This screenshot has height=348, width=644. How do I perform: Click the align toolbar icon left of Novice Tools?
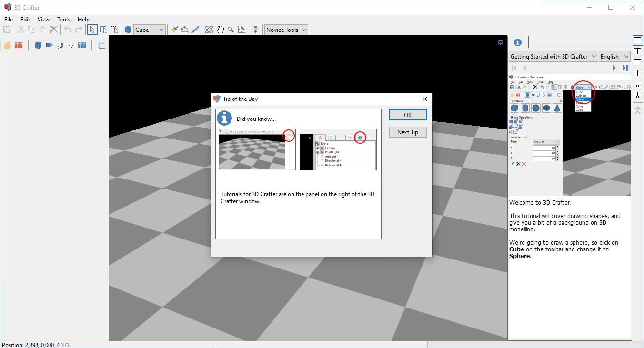point(256,30)
